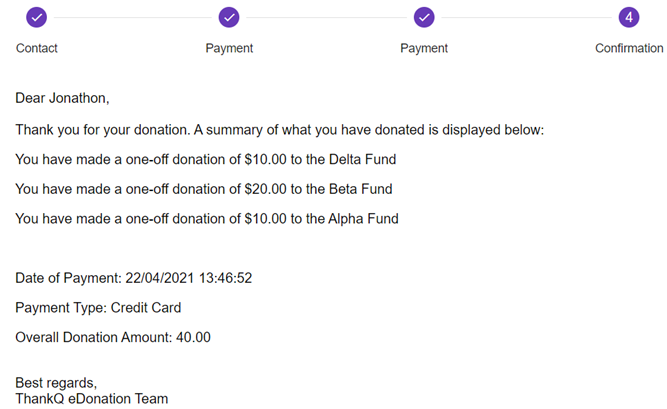Select the Payment label under the third step
Viewport: 667px width, 409px height.
coord(424,48)
